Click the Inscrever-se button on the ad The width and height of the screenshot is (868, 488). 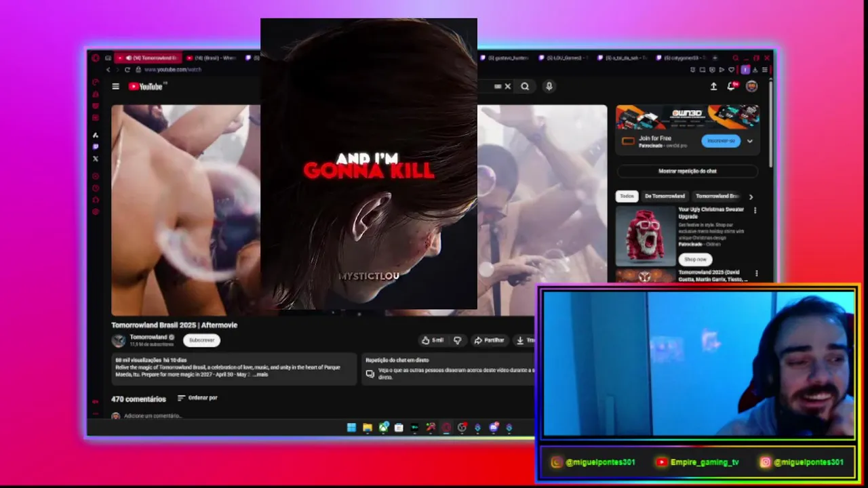[x=721, y=141]
